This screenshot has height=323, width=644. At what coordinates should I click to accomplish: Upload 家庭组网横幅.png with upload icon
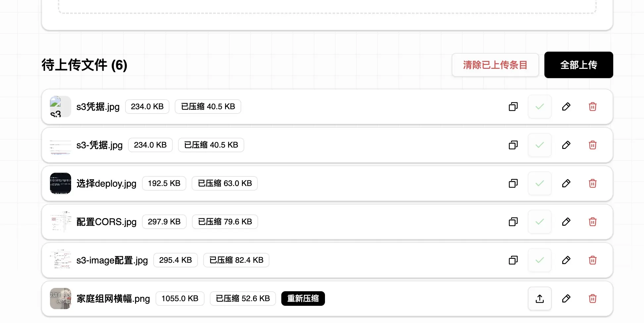click(x=540, y=299)
